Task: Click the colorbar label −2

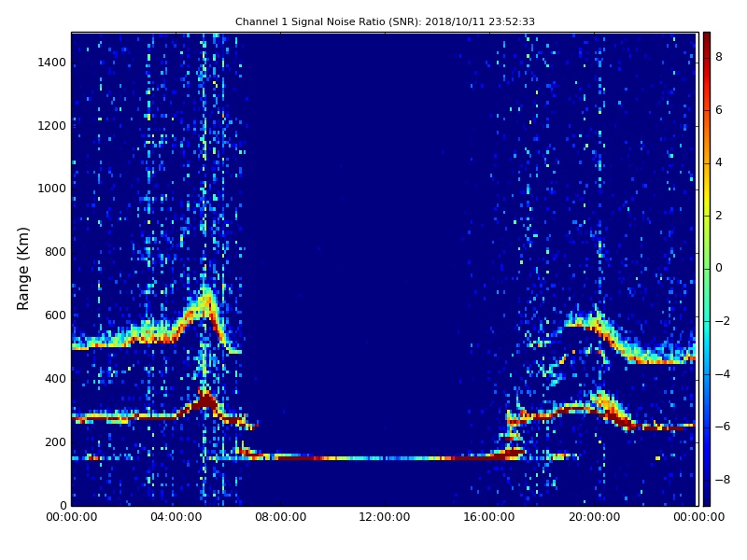Action: point(722,321)
